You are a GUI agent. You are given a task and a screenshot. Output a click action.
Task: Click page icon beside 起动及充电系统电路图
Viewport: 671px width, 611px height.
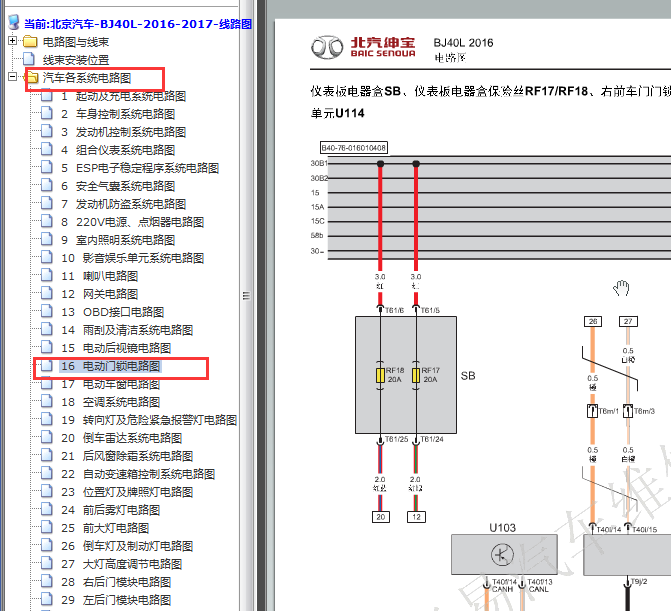[47, 95]
